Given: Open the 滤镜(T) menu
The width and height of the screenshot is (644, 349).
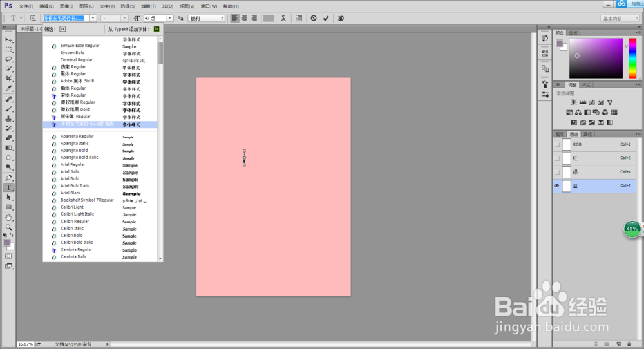Looking at the screenshot, I should coord(148,6).
